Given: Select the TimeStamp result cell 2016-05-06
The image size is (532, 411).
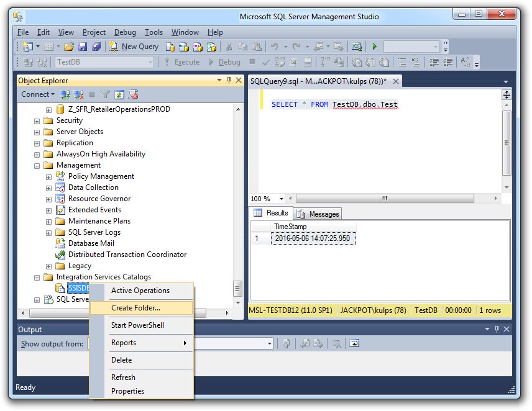Looking at the screenshot, I should (x=313, y=238).
